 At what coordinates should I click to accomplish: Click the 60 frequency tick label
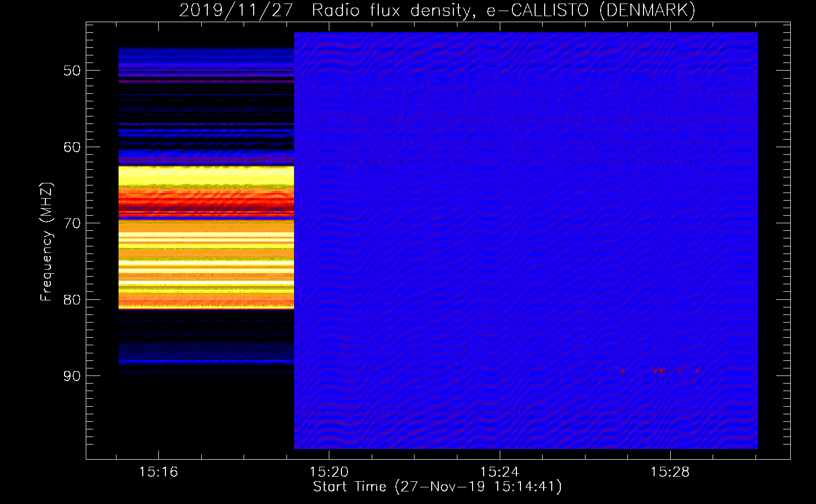pos(72,147)
